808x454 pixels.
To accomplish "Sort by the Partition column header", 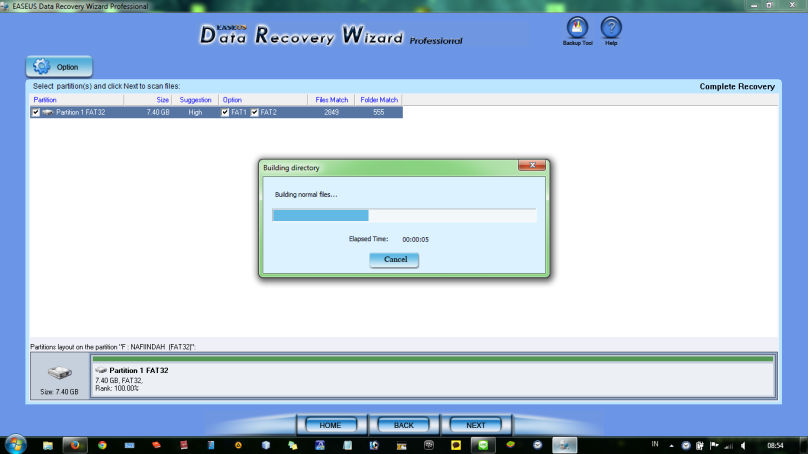I will (77, 100).
